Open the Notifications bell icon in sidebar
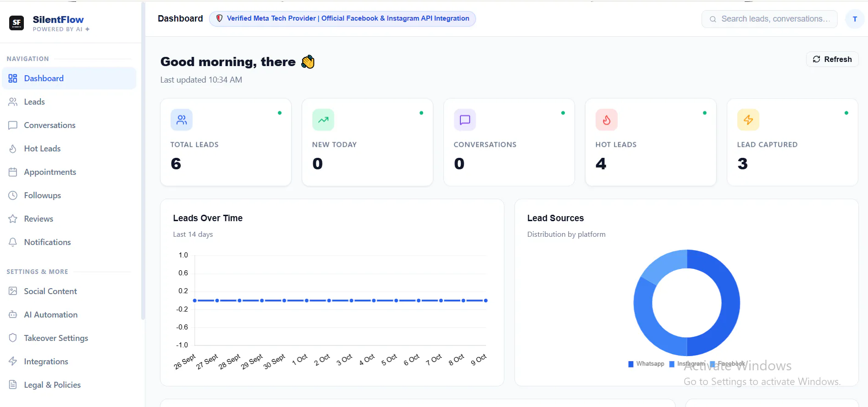868x407 pixels. (13, 242)
